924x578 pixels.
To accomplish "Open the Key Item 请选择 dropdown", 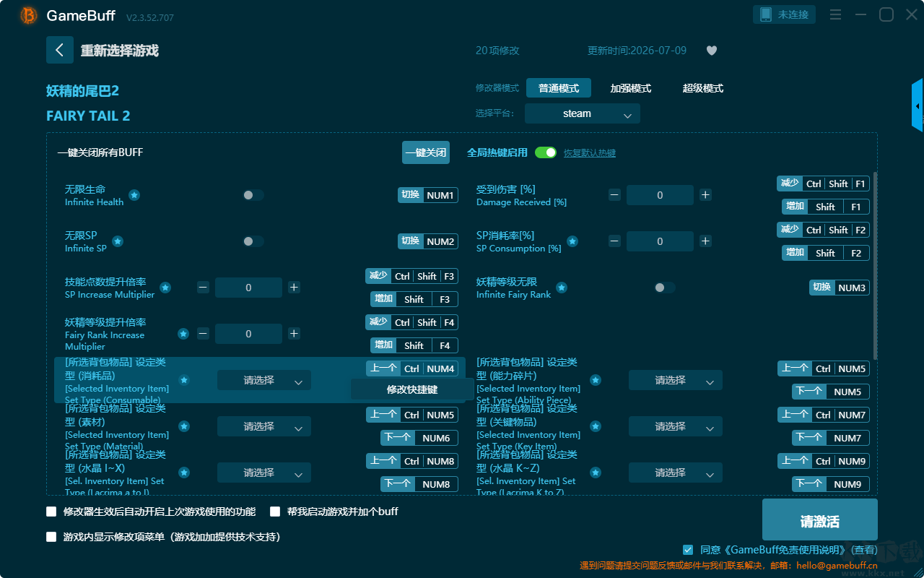I will click(x=676, y=426).
